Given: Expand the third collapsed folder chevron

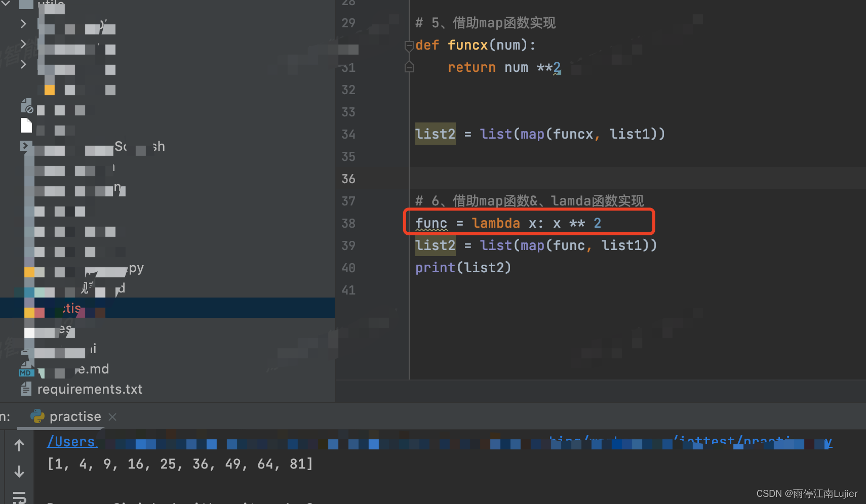Looking at the screenshot, I should [23, 64].
